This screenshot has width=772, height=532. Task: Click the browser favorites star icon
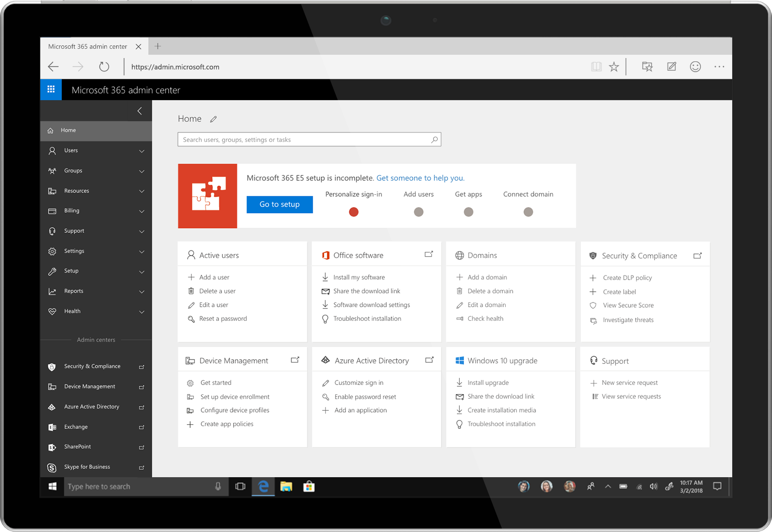614,66
